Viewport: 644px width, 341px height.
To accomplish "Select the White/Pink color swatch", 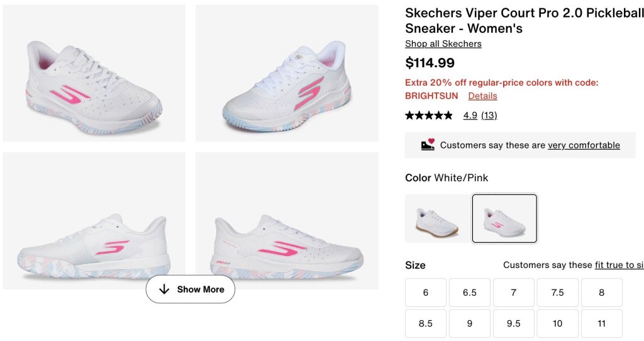I will pyautogui.click(x=504, y=218).
